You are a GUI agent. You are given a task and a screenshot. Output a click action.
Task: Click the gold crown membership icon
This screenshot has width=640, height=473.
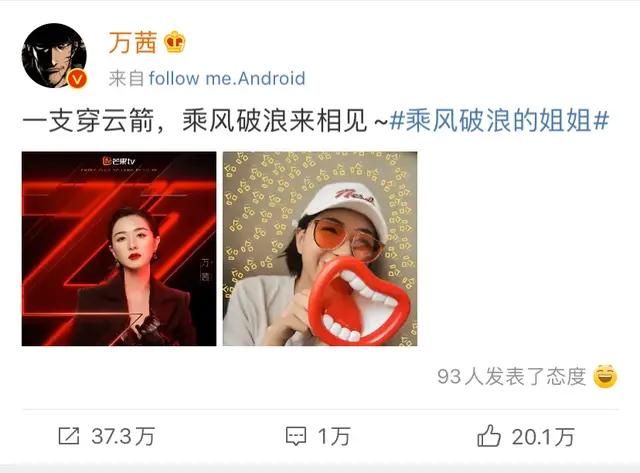click(x=175, y=42)
